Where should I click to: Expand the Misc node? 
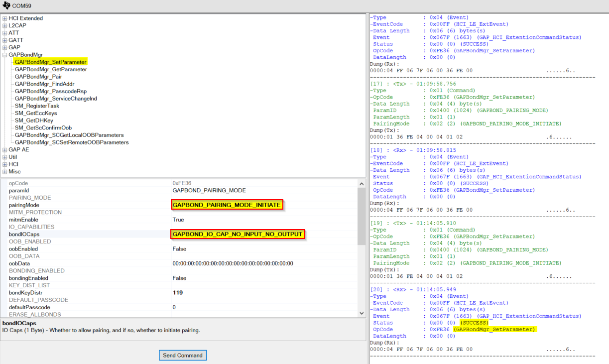point(3,171)
